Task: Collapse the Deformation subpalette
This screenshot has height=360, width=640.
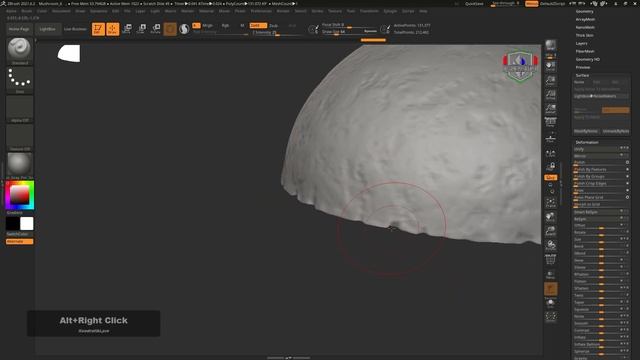Action: point(587,142)
